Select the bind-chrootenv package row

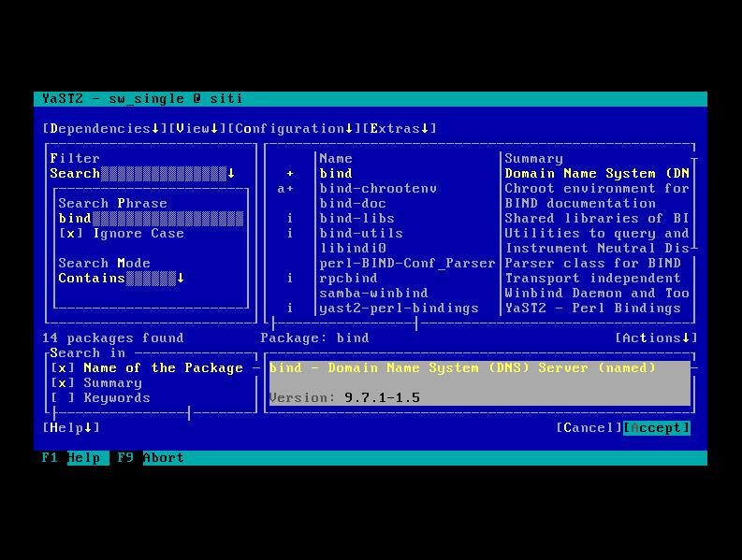(x=479, y=189)
